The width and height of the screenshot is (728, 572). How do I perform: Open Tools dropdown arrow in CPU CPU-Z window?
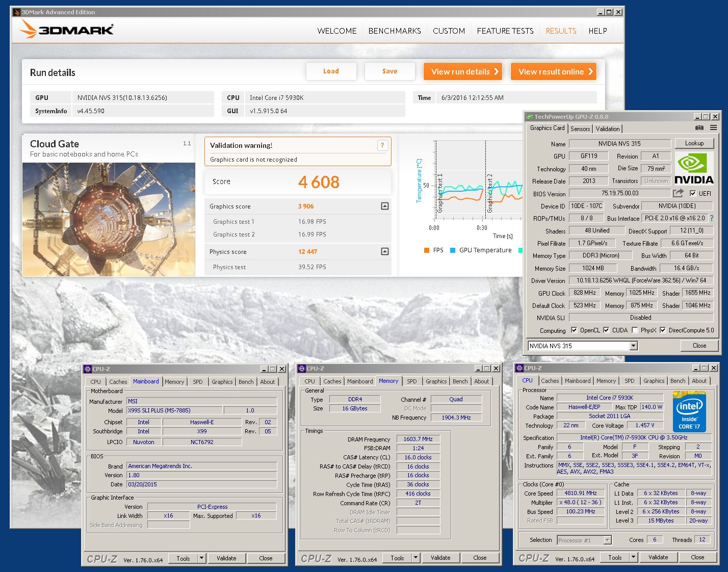[x=633, y=557]
